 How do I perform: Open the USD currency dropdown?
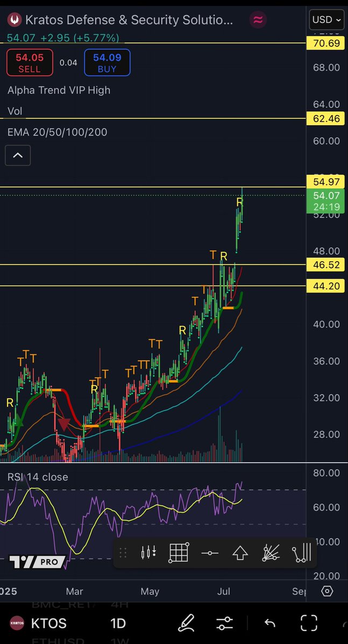pos(326,20)
